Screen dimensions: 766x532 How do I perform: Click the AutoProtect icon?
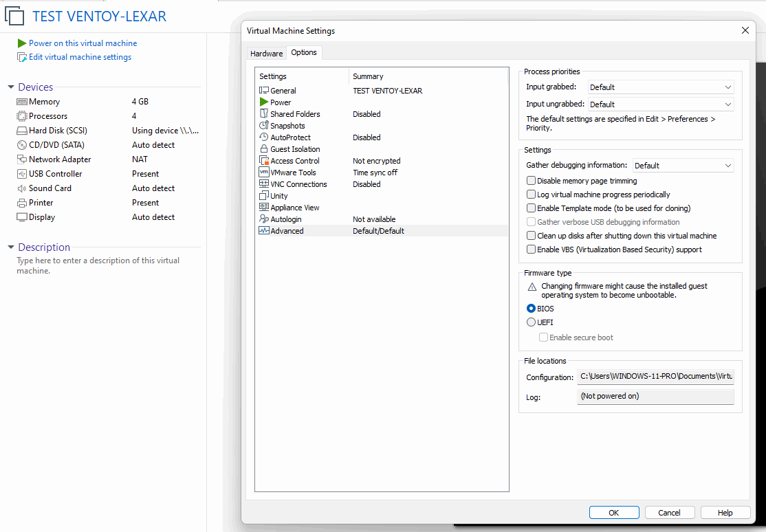coord(264,137)
